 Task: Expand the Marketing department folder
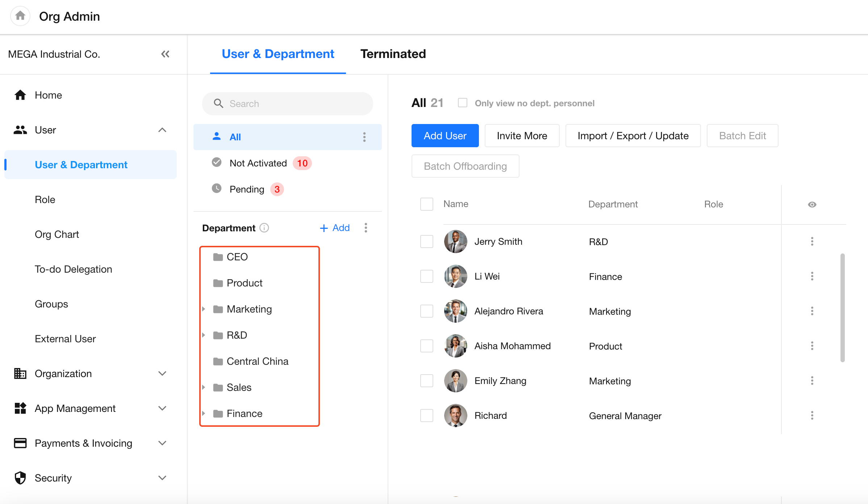tap(204, 309)
